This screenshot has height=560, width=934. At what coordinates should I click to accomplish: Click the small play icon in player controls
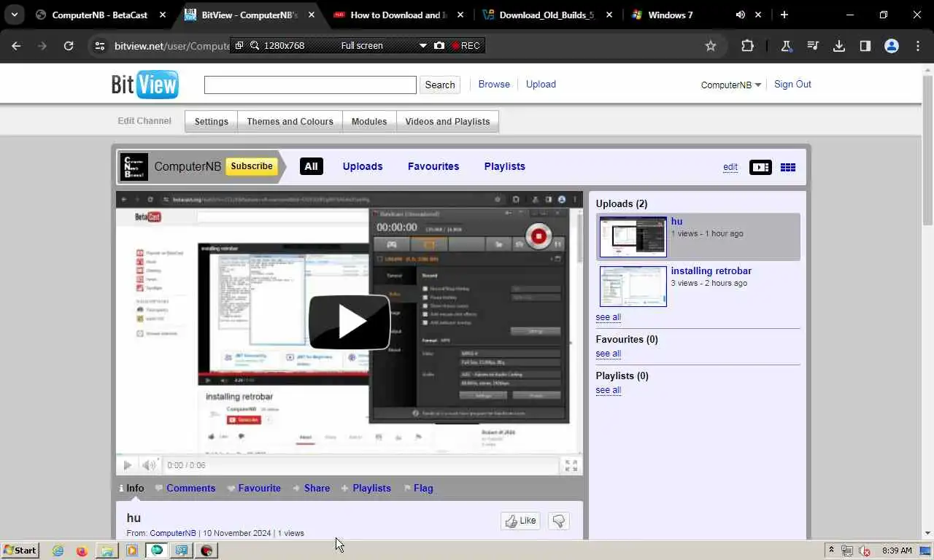128,465
